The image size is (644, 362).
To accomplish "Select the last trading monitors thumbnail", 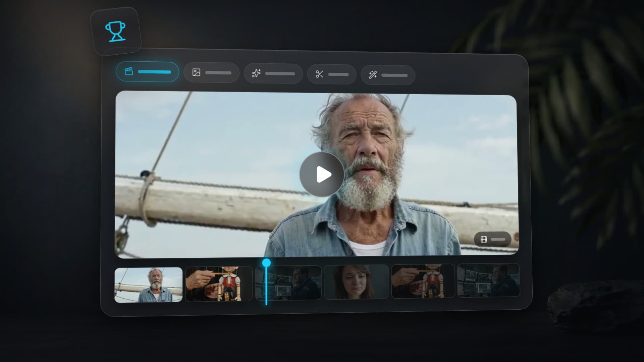I will click(x=489, y=280).
